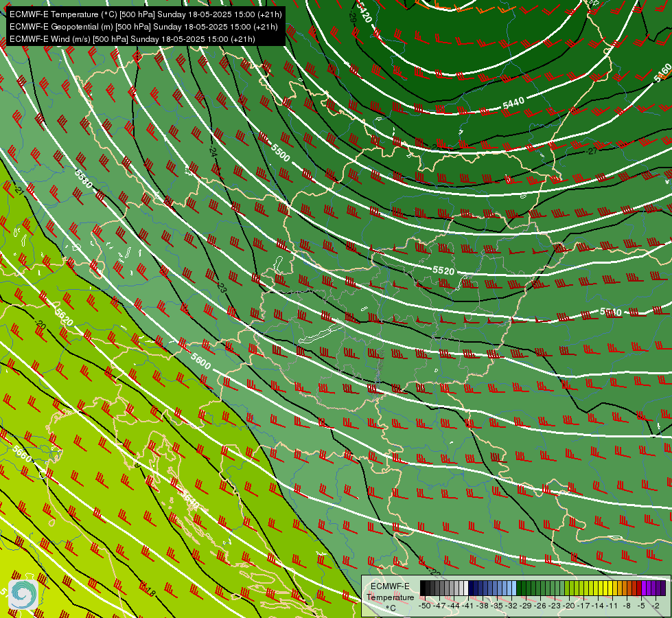Image resolution: width=672 pixels, height=618 pixels.
Task: Click the legend tick value -26
Action: pyautogui.click(x=540, y=606)
